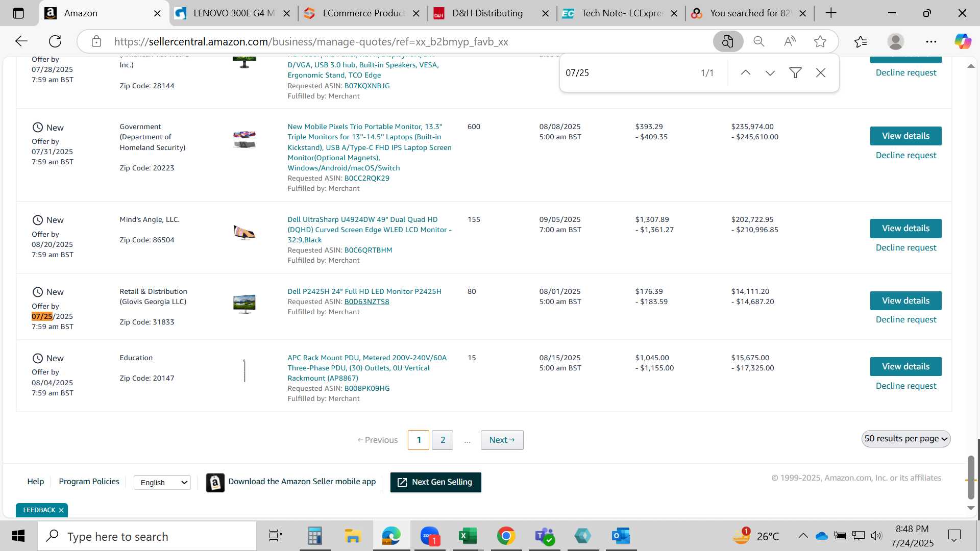This screenshot has height=551, width=980.
Task: Open the browser profile avatar
Action: click(896, 41)
